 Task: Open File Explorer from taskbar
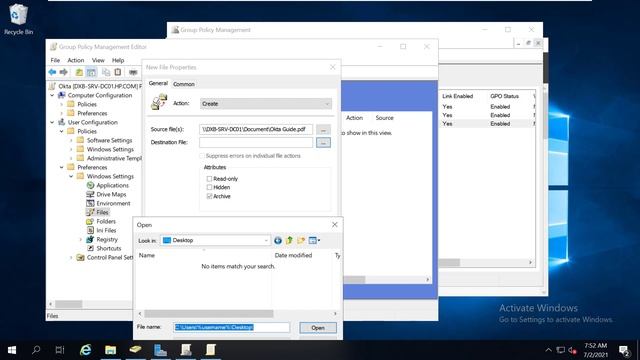point(110,350)
